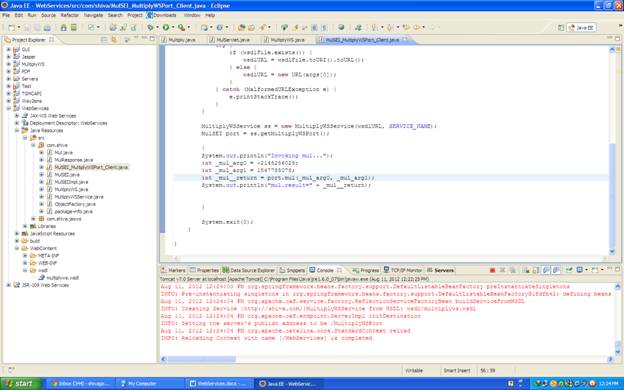624x390 pixels.
Task: Select the Java EE perspective button
Action: [581, 27]
